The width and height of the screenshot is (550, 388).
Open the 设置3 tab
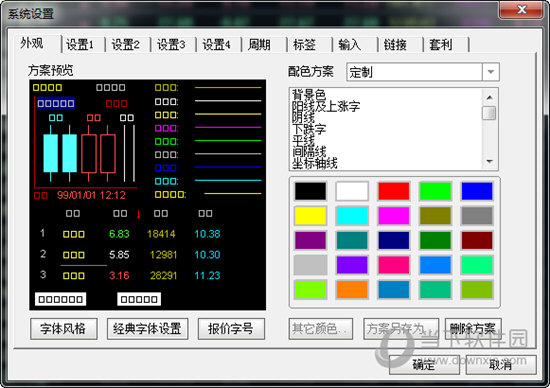[x=171, y=45]
